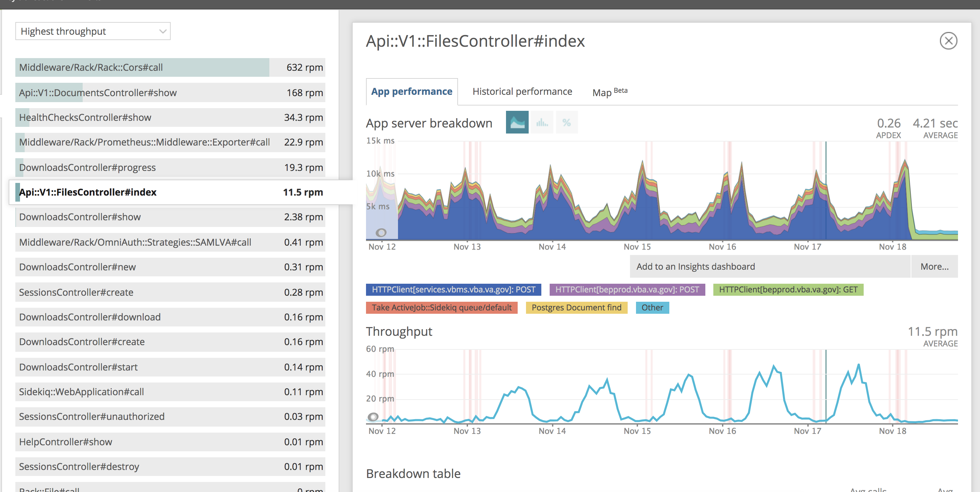The width and height of the screenshot is (980, 492).
Task: Toggle the HTTPClient services.vbms POST legend series
Action: [453, 289]
